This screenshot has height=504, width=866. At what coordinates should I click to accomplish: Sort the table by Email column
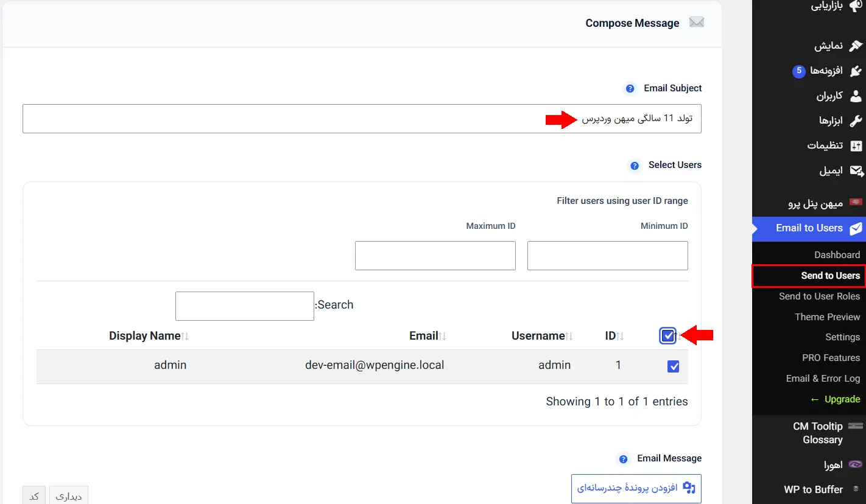coord(428,336)
